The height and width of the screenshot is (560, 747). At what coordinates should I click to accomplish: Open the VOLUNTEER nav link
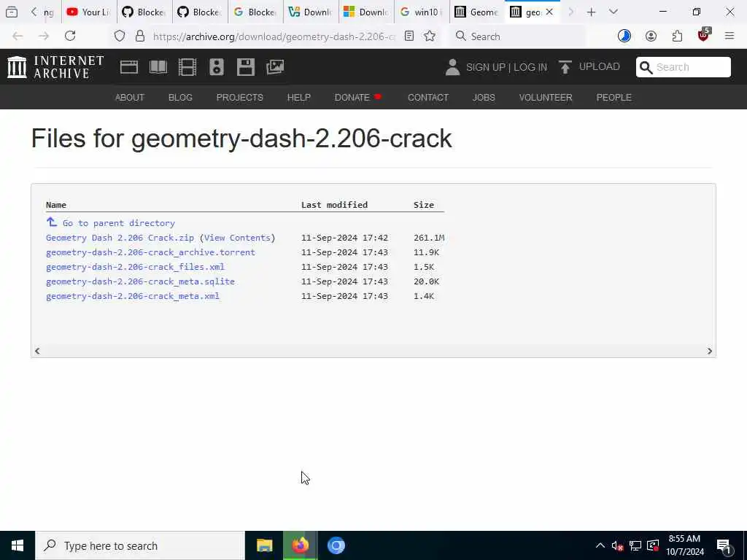click(x=546, y=98)
